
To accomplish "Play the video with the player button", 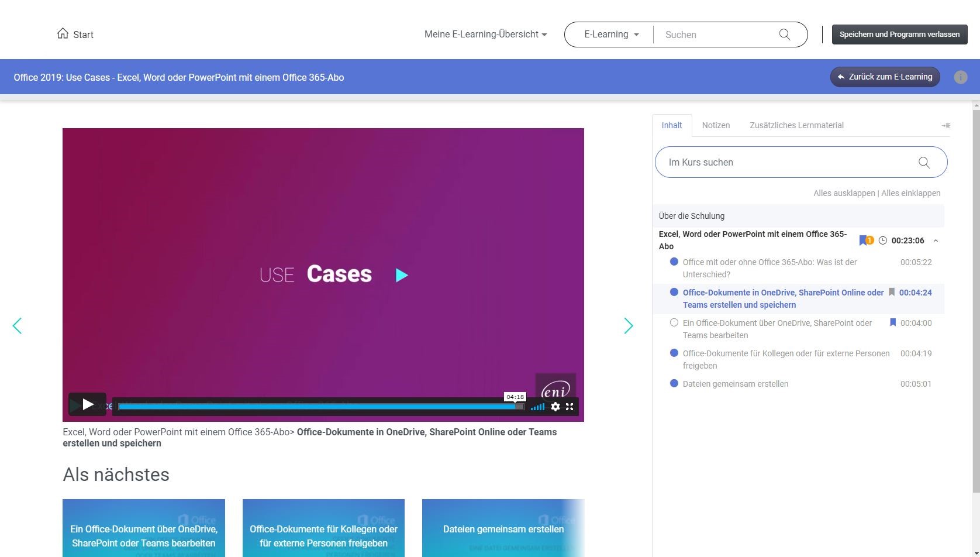I will 88,404.
